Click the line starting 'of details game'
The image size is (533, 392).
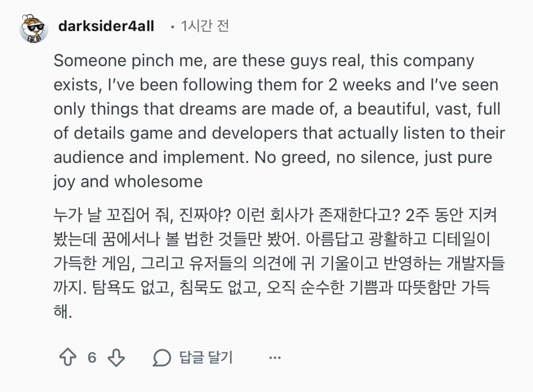tap(279, 134)
